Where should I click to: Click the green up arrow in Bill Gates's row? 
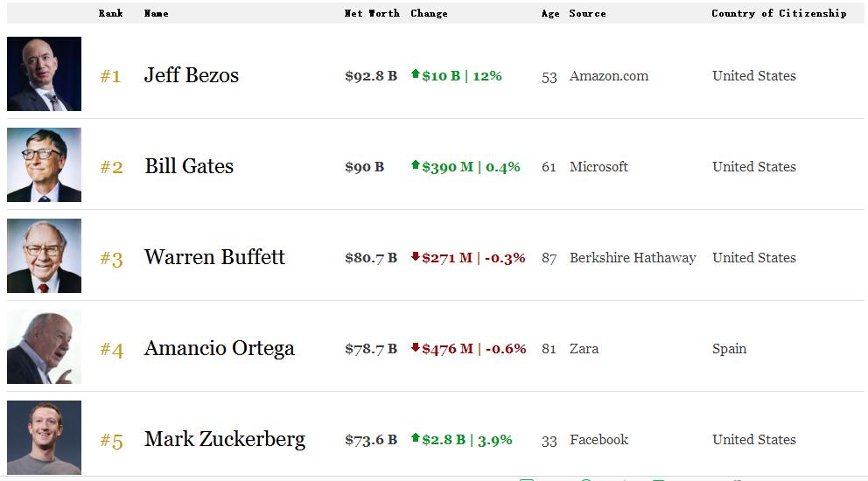[416, 165]
